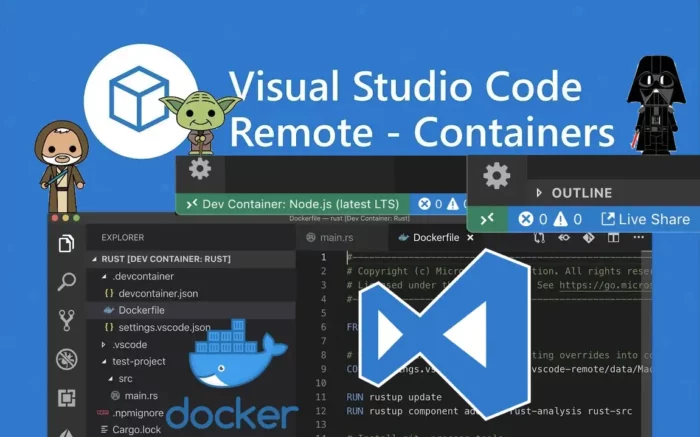
Task: Open .npmignore file in explorer
Action: [138, 413]
